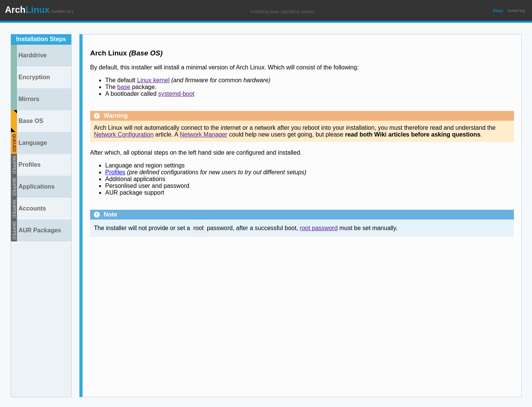Click the Installation Steps panel header
This screenshot has height=407, width=532.
click(41, 39)
